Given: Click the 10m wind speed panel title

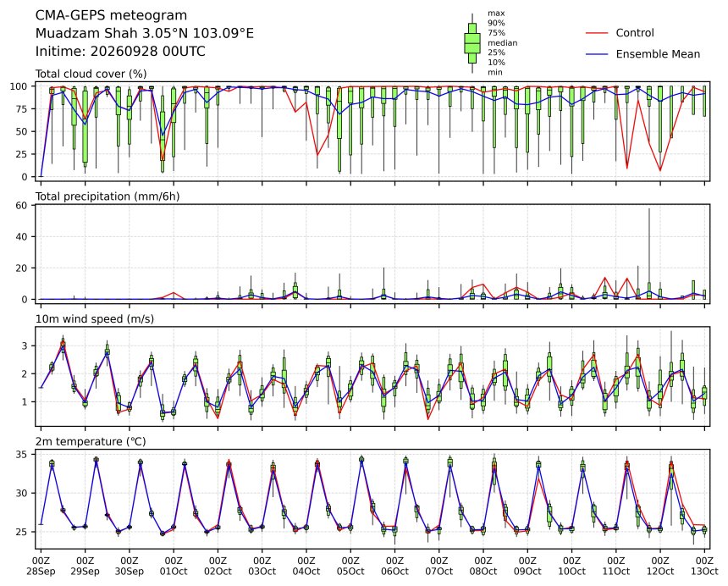Looking at the screenshot, I should (x=95, y=319).
